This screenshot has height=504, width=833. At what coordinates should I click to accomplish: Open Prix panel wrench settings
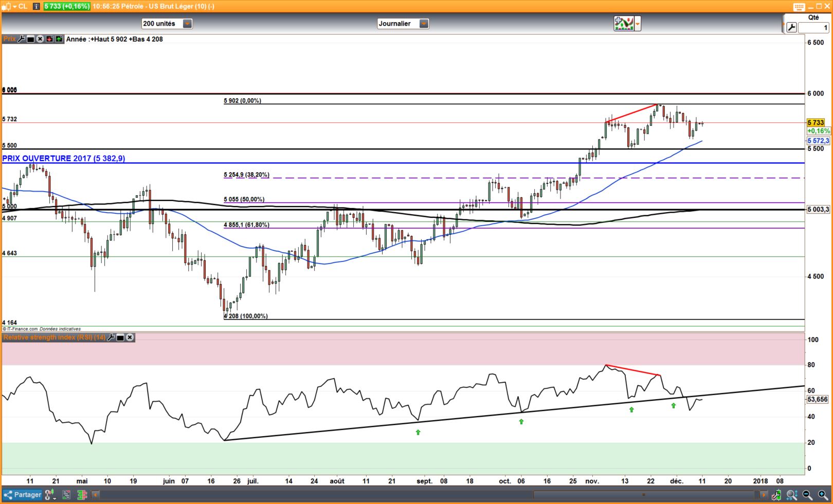[x=22, y=39]
